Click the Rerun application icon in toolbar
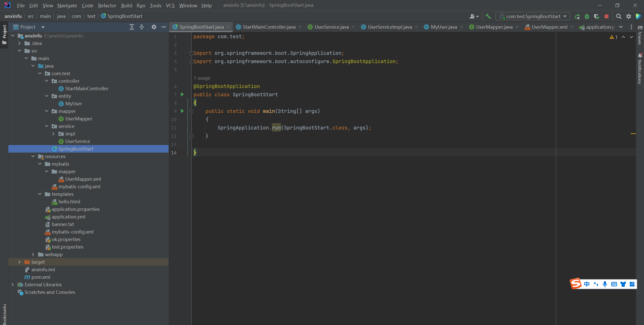The width and height of the screenshot is (644, 325). (x=577, y=16)
